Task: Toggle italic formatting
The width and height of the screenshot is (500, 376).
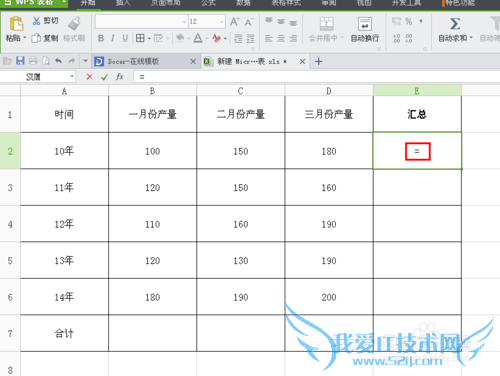Action: coord(113,38)
